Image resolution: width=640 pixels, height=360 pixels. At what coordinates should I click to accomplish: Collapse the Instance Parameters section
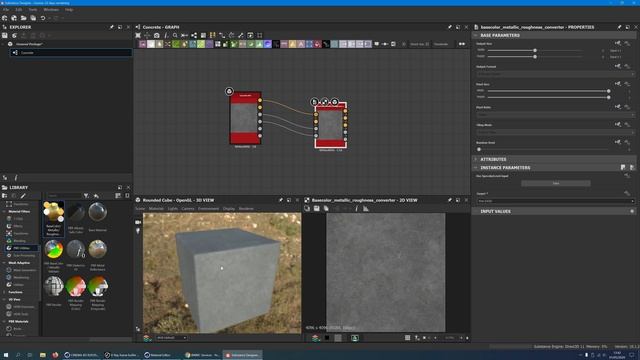pos(476,168)
